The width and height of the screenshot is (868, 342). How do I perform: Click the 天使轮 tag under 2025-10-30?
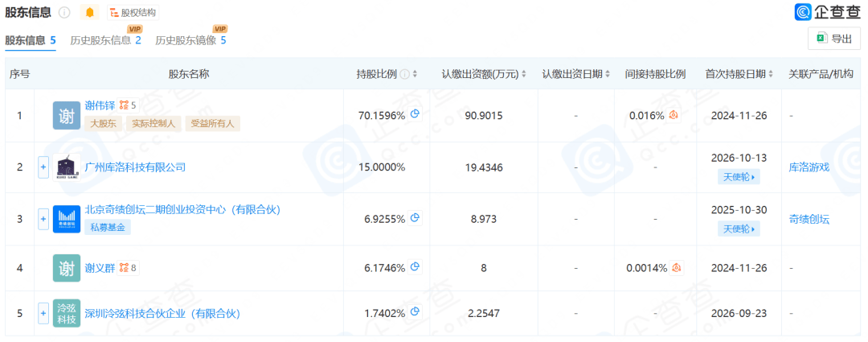click(x=739, y=228)
